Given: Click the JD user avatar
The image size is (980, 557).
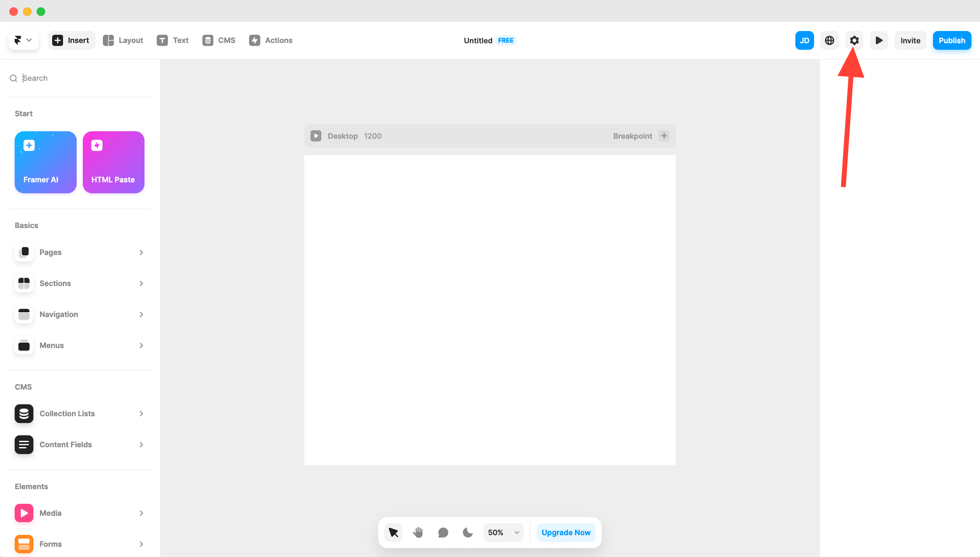Looking at the screenshot, I should (x=804, y=41).
